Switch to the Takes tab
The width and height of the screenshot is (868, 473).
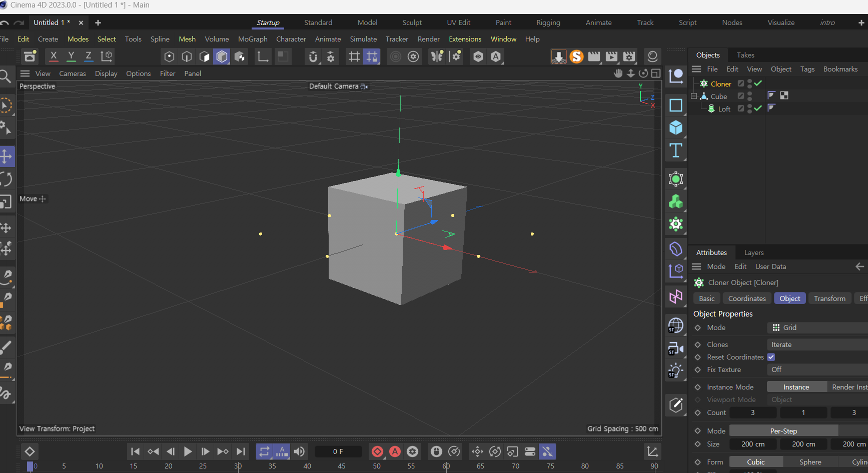click(x=745, y=55)
